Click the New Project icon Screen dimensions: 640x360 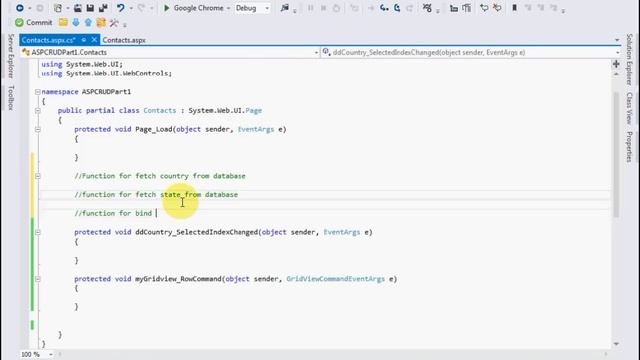pyautogui.click(x=58, y=8)
